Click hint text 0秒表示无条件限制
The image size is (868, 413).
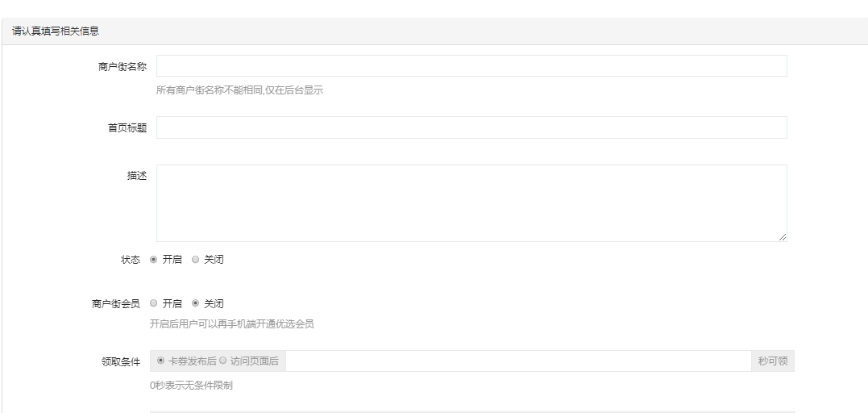tap(191, 386)
